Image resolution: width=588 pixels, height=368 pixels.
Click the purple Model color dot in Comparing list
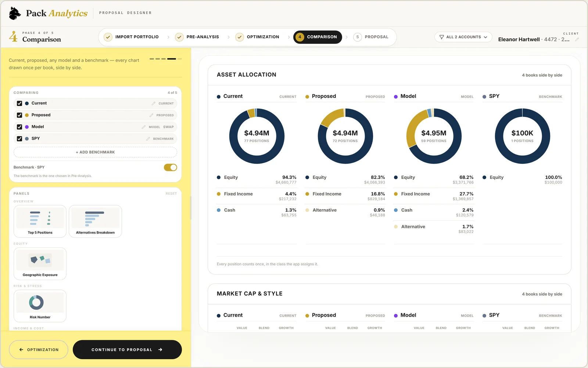(x=27, y=127)
